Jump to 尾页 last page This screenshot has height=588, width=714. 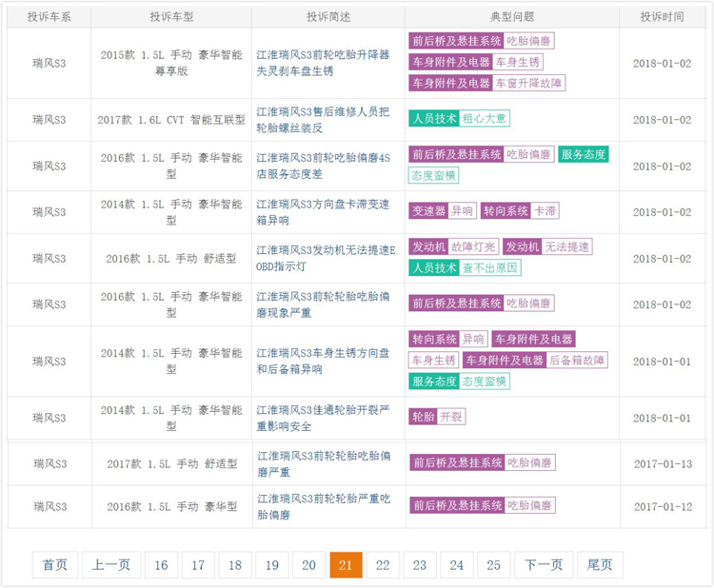pyautogui.click(x=600, y=565)
